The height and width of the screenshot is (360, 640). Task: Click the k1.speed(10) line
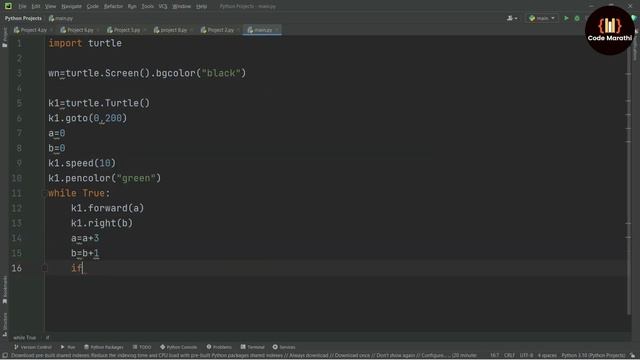pos(82,163)
